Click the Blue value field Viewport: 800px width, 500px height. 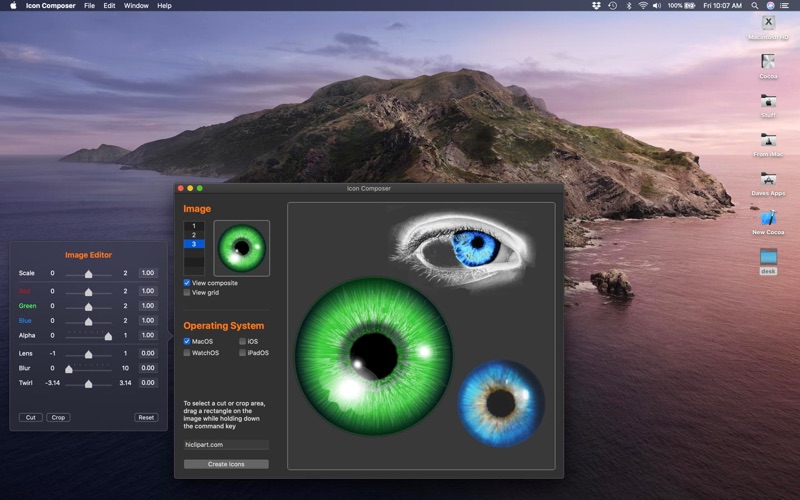pos(148,320)
